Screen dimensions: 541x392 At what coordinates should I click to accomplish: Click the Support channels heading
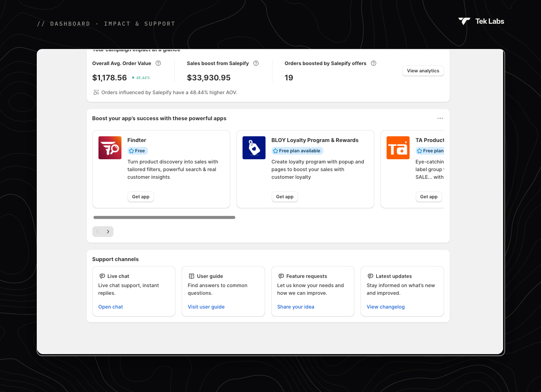[115, 259]
